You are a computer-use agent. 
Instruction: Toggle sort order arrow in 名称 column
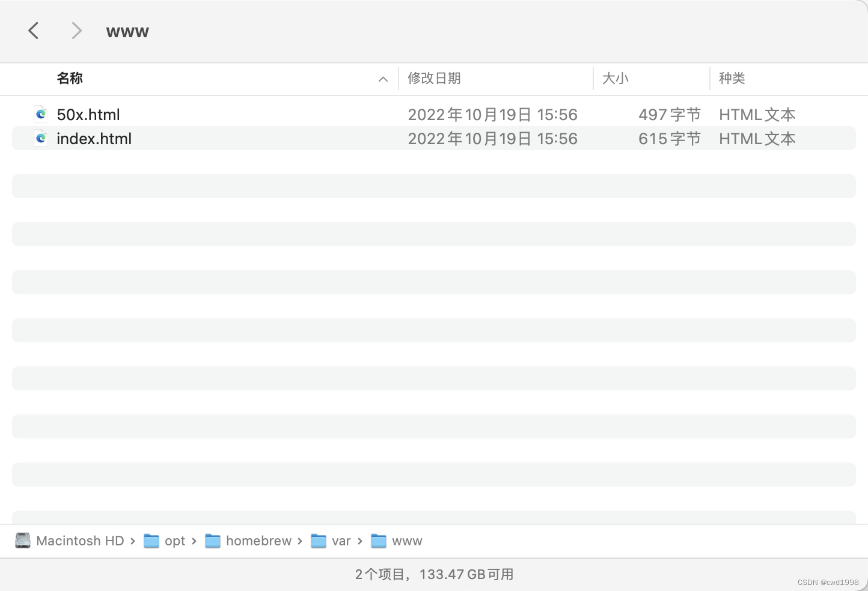(383, 79)
